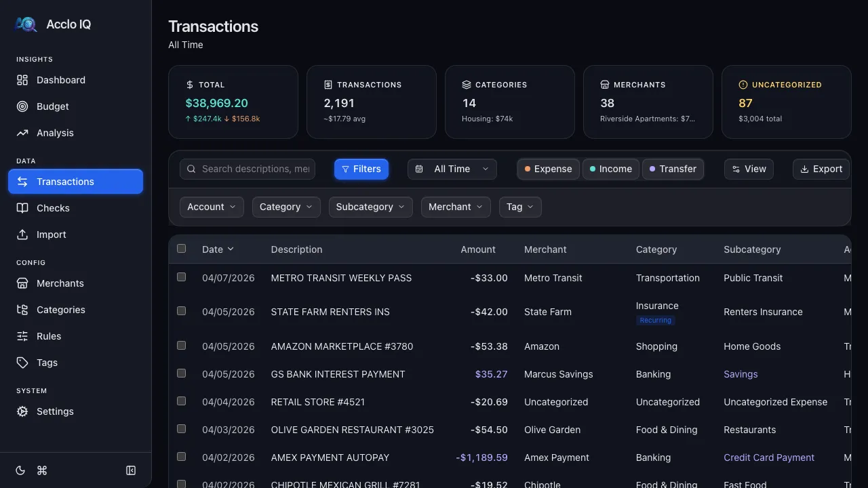
Task: Focus the search descriptions field
Action: click(248, 169)
